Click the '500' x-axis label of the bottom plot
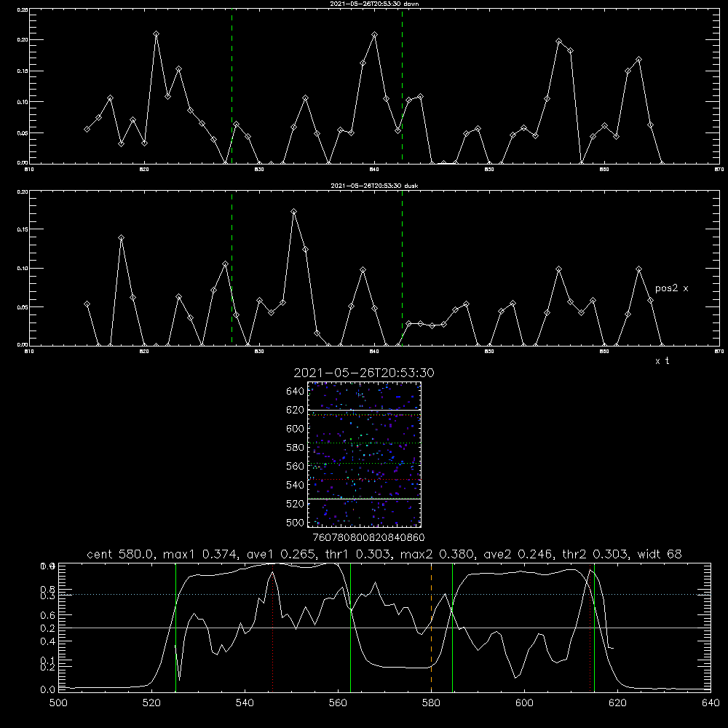This screenshot has height=728, width=728. (58, 703)
